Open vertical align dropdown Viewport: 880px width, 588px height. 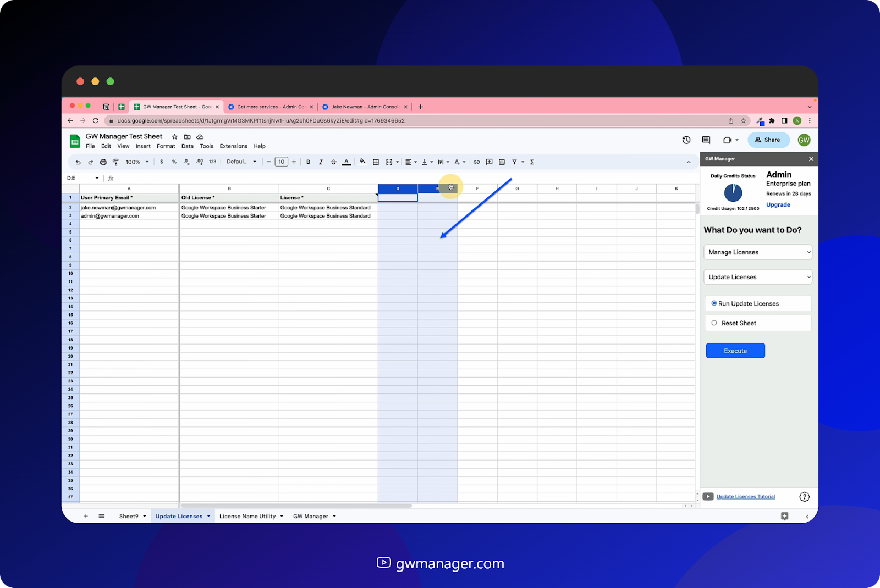click(427, 162)
